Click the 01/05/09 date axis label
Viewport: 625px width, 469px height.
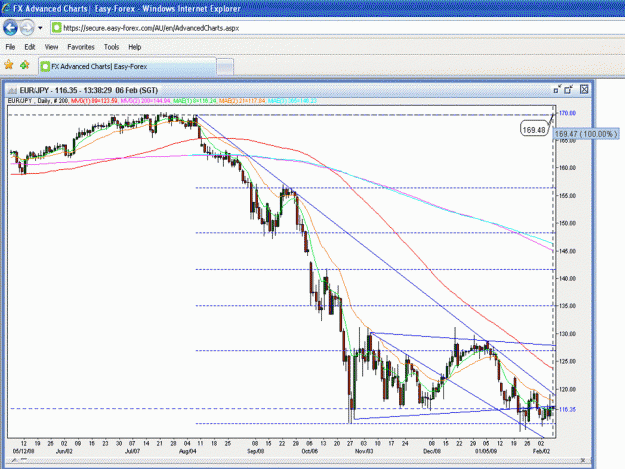tap(485, 451)
